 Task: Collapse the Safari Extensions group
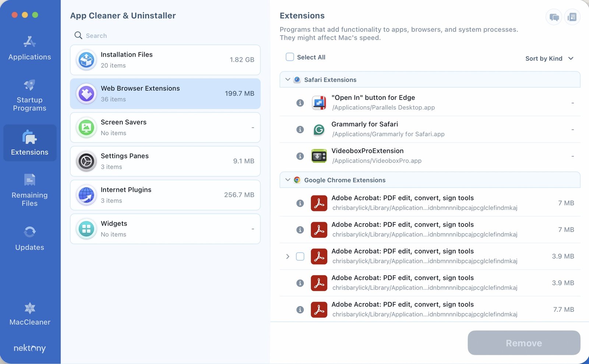(288, 80)
